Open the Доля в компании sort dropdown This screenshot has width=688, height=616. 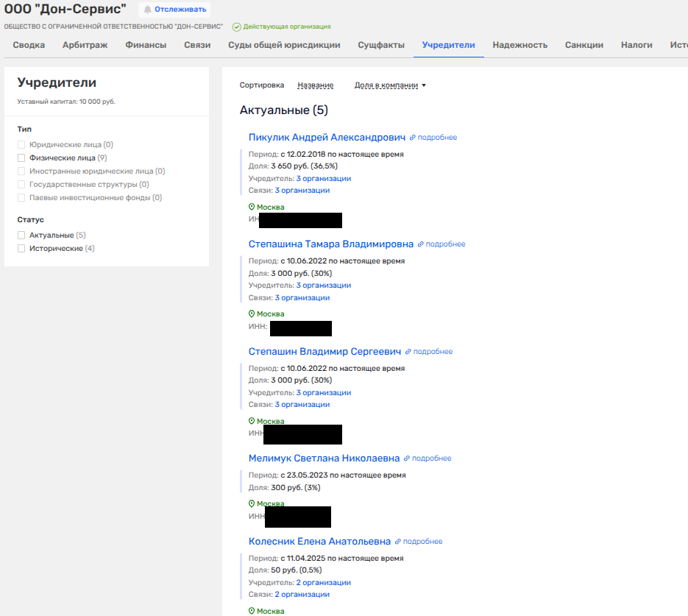point(390,85)
